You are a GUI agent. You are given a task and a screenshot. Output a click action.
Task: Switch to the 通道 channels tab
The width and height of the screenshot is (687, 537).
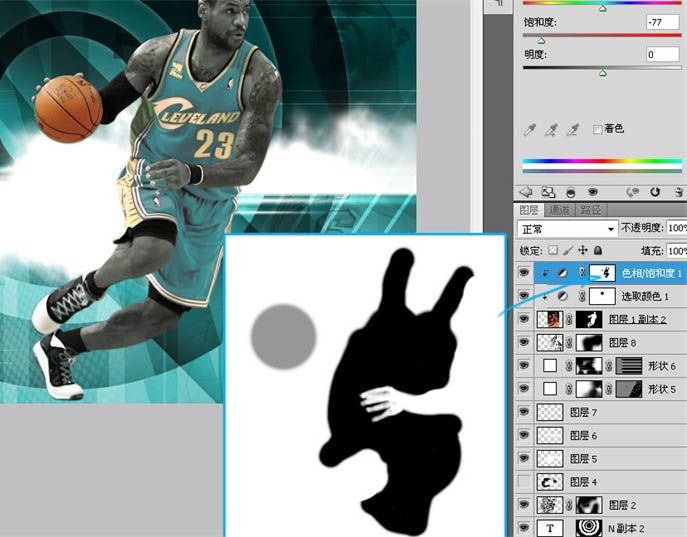pyautogui.click(x=559, y=211)
